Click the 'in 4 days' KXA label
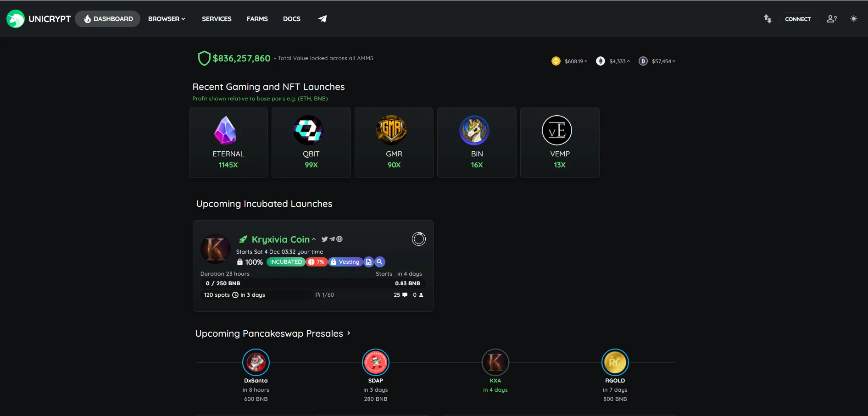This screenshot has width=868, height=416. pyautogui.click(x=495, y=390)
